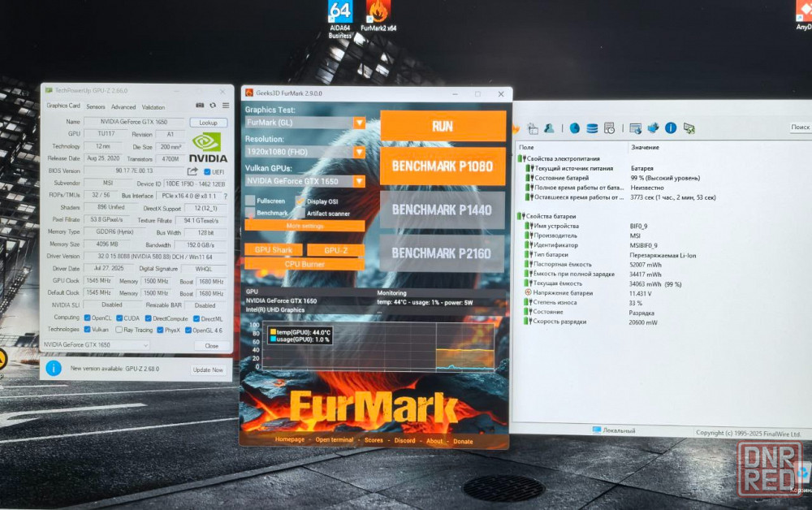The image size is (812, 510).
Task: Open the Graphics Test dropdown
Action: coord(359,123)
